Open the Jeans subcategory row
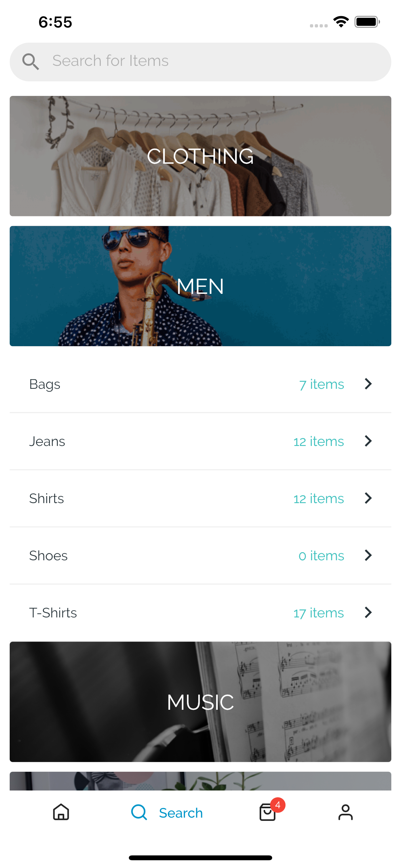401x868 pixels. pyautogui.click(x=200, y=441)
